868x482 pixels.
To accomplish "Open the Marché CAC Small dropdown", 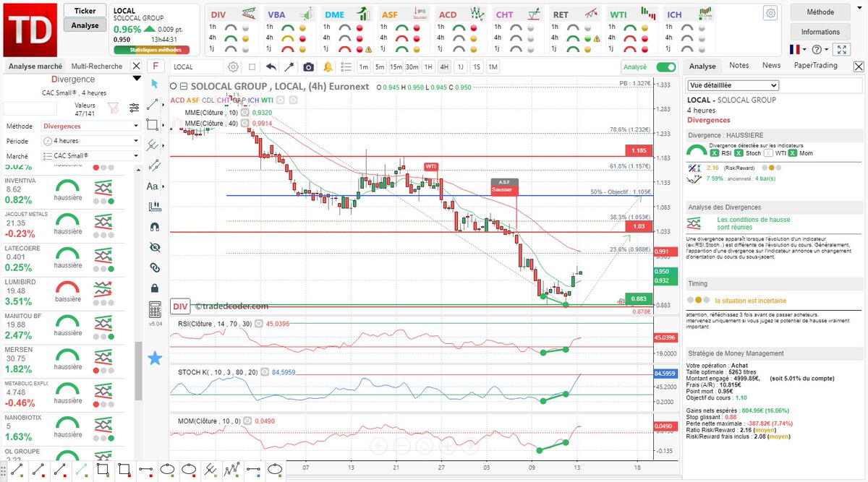I will (90, 155).
